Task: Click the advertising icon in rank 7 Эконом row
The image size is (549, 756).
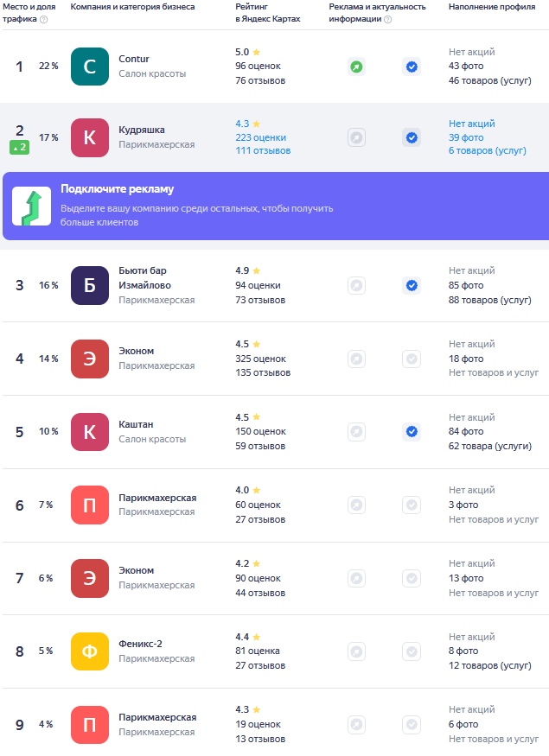Action: (356, 578)
